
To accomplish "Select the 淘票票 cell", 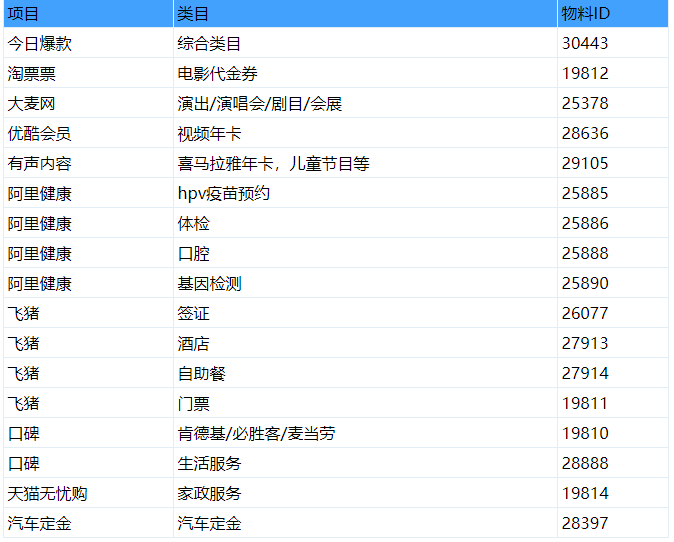I will pos(88,73).
